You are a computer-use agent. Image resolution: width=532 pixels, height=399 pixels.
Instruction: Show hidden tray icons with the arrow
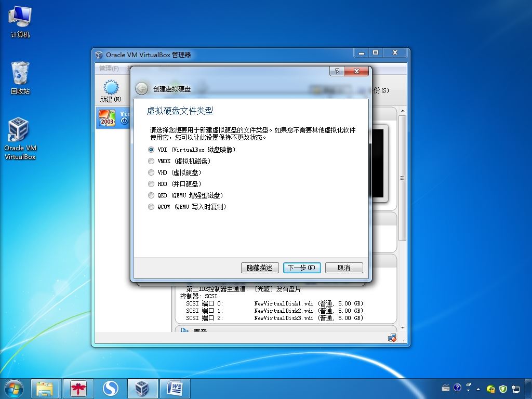pos(478,389)
